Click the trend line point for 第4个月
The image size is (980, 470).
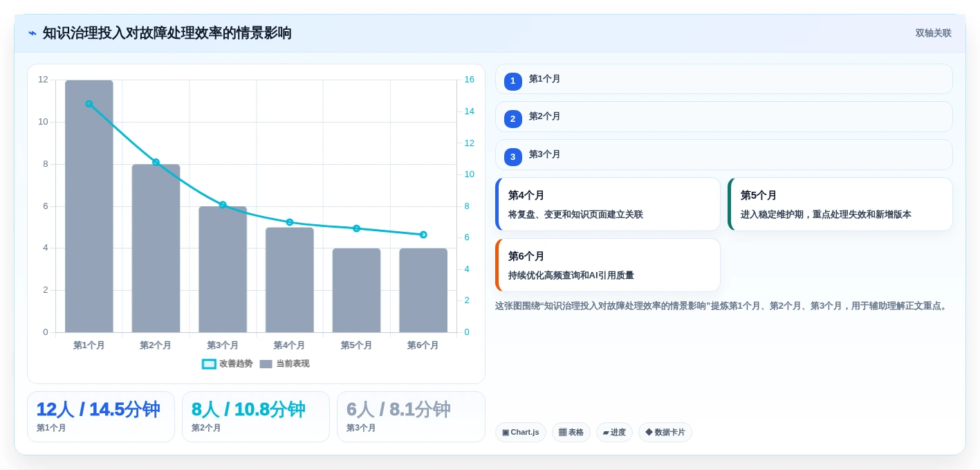click(x=290, y=222)
